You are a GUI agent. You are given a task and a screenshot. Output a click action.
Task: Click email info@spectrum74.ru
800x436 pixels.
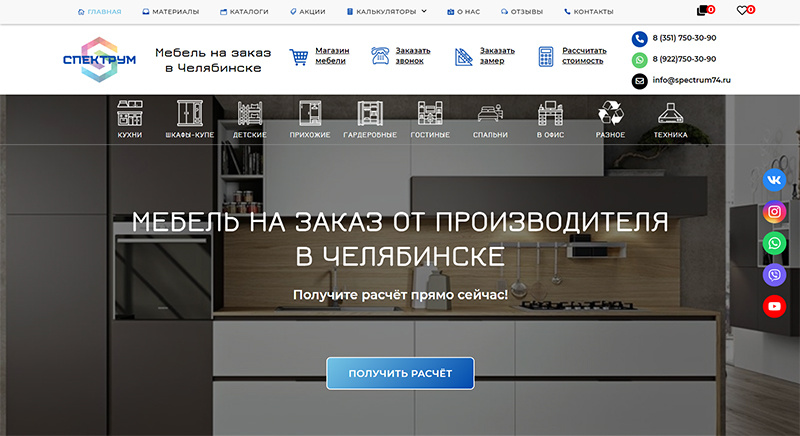pyautogui.click(x=691, y=80)
